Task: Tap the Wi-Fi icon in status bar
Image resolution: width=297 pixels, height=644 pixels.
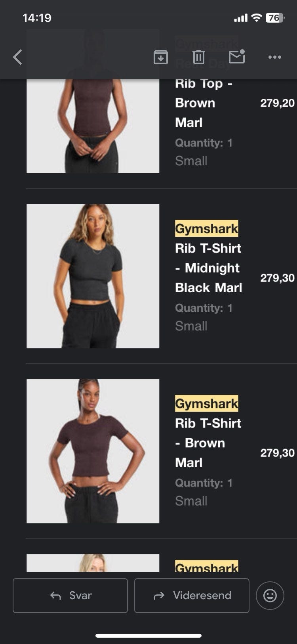Action: [257, 18]
